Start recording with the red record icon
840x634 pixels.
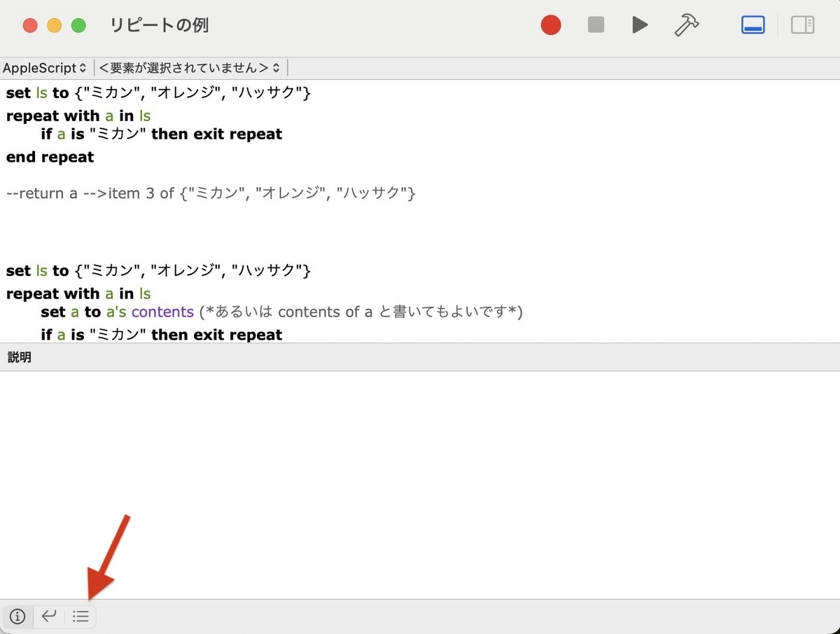pos(551,25)
